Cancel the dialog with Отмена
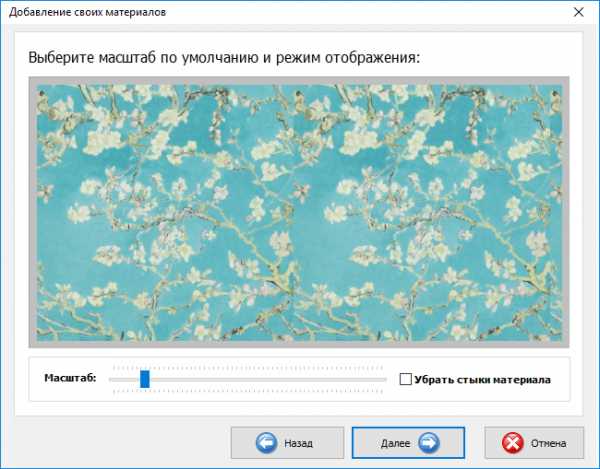 pos(534,443)
